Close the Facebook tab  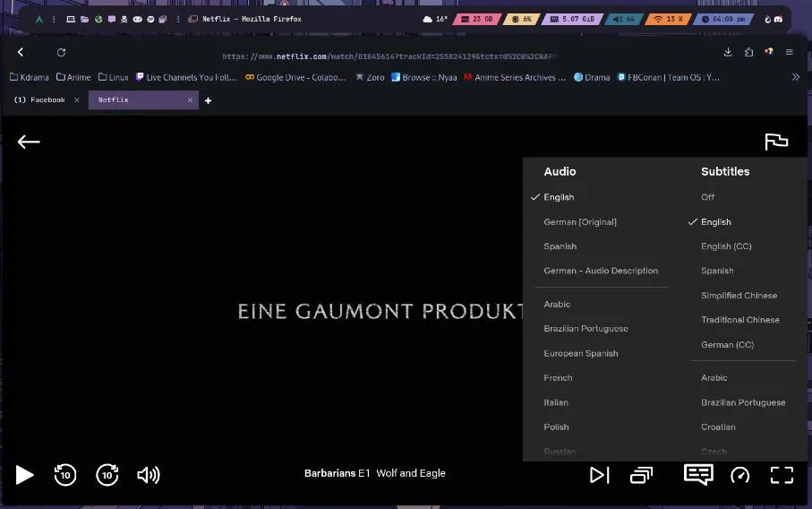coord(77,100)
